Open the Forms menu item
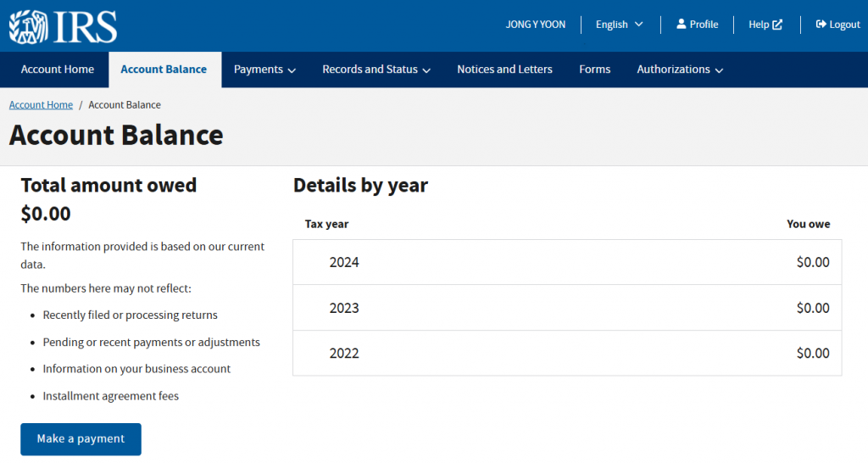Screen dimensions: 868x463 [x=594, y=70]
